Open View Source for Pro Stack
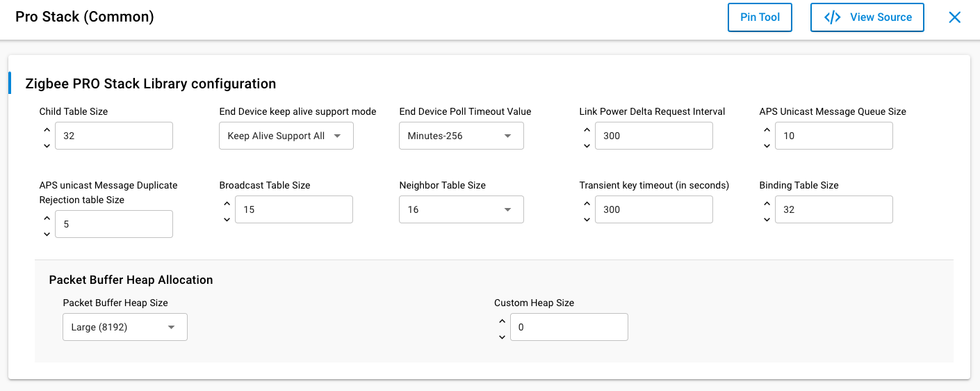980x391 pixels. [x=867, y=17]
